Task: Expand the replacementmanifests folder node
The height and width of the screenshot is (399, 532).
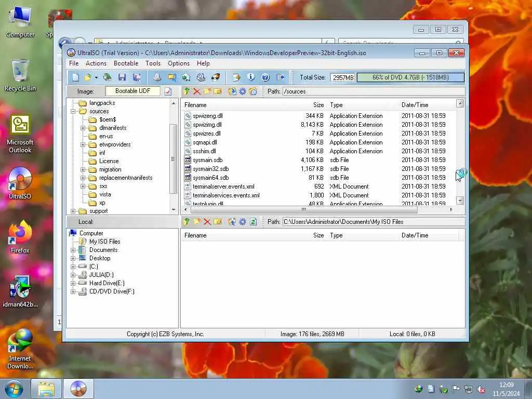Action: click(83, 178)
